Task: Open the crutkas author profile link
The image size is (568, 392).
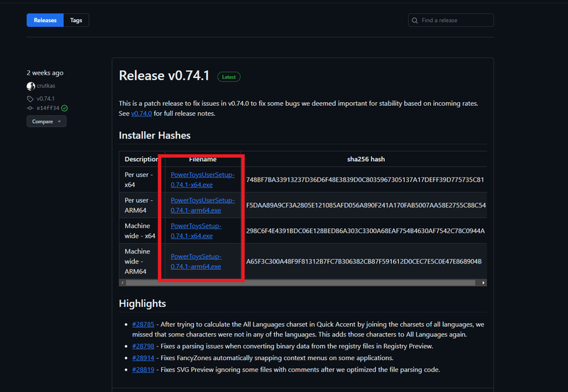Action: [46, 86]
